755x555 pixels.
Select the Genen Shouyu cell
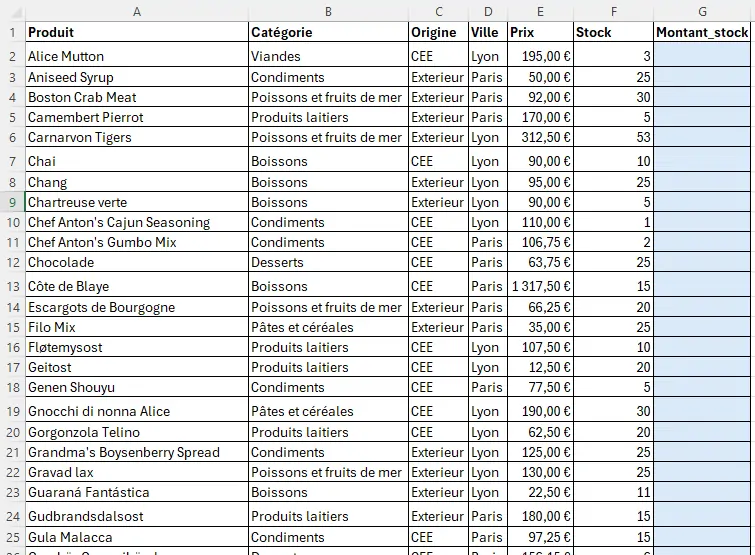point(137,387)
